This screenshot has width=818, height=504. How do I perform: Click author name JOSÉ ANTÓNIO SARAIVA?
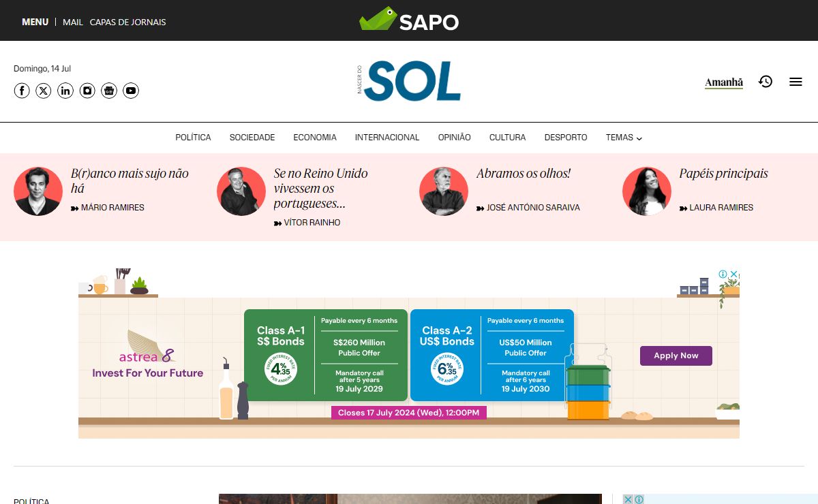tap(533, 208)
